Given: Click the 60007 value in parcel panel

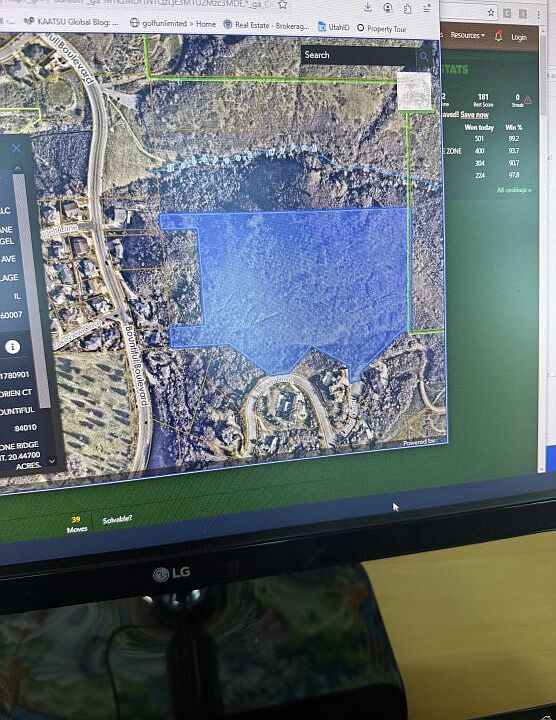Looking at the screenshot, I should pos(11,315).
